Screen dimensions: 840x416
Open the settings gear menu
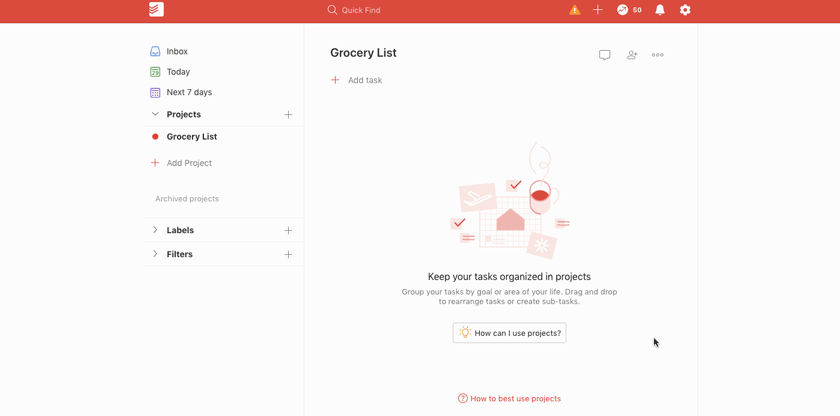tap(685, 10)
